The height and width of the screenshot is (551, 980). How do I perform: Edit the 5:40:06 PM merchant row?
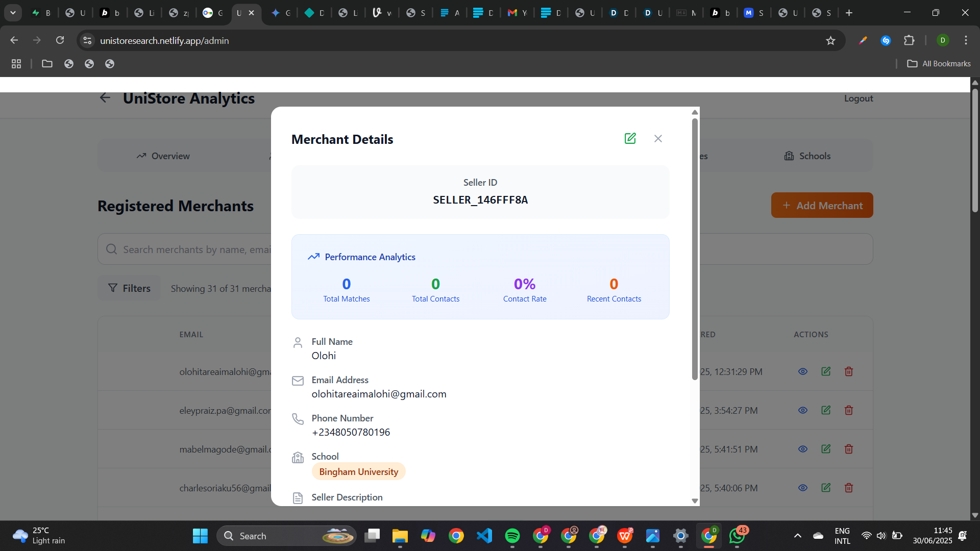(x=826, y=488)
